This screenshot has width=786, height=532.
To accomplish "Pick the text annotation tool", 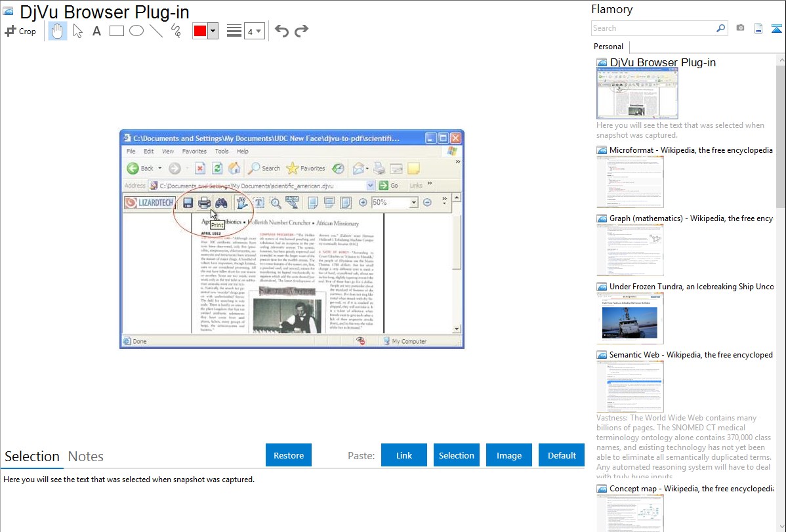I will [x=96, y=31].
